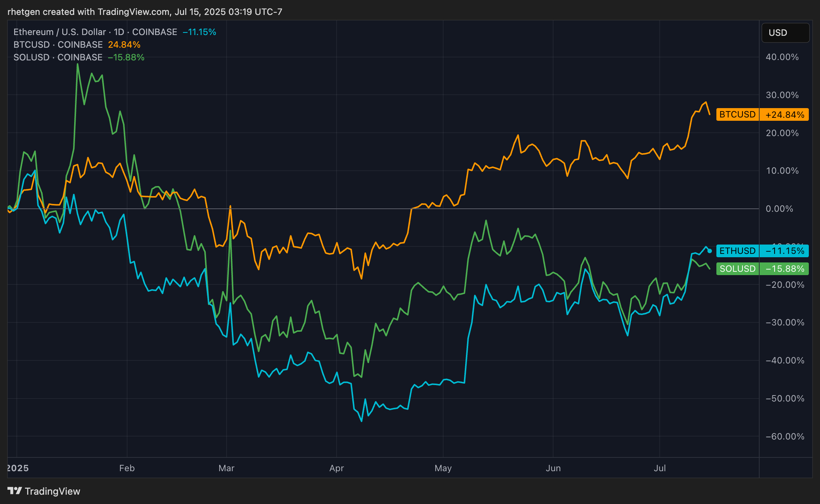The image size is (820, 504).
Task: Click the 40.00% mark on price scale
Action: click(782, 57)
